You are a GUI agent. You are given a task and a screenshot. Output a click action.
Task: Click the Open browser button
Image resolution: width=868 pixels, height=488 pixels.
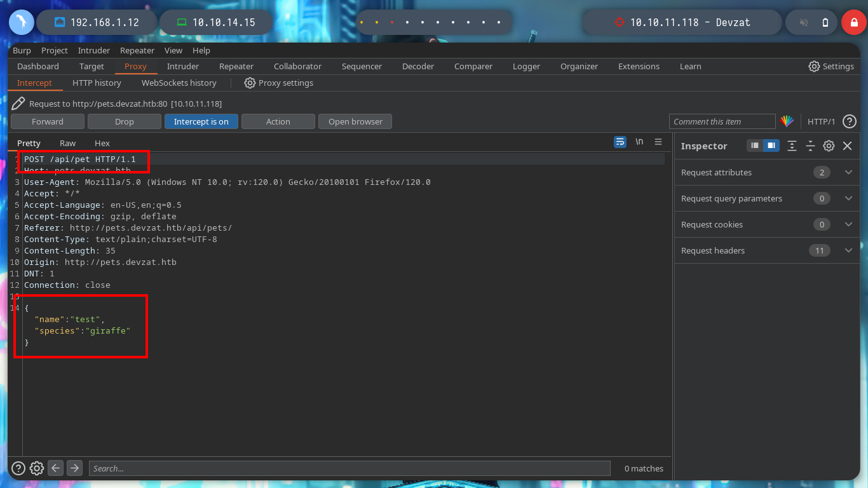[355, 121]
